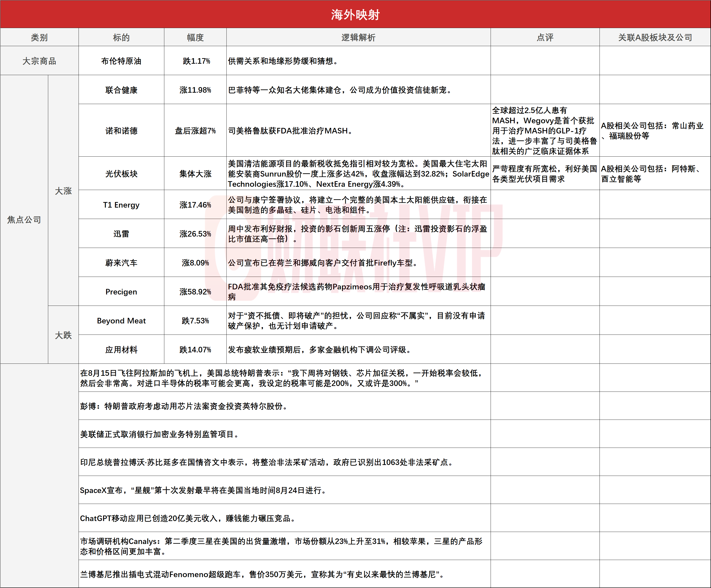Click the 布伦特原油 cell
This screenshot has height=588, width=711.
121,61
